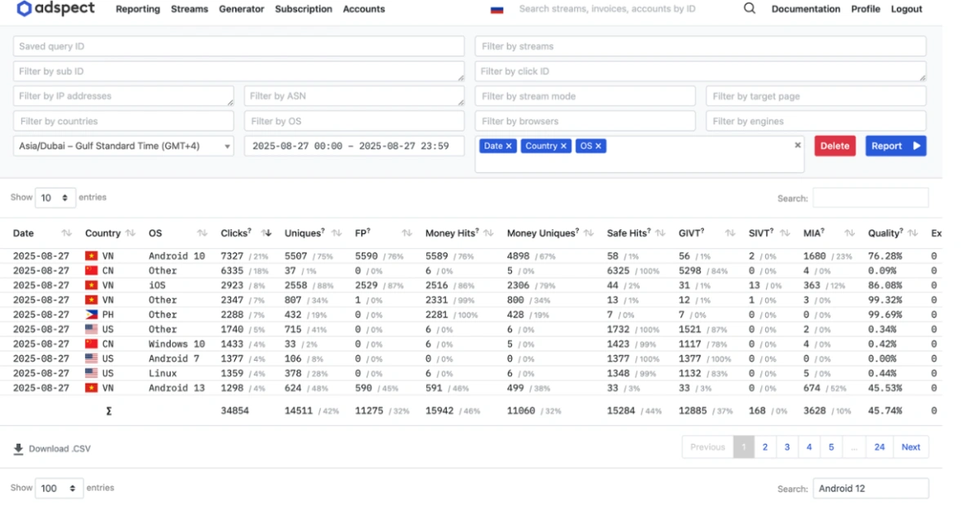
Task: Clear all grouping tags with x
Action: click(798, 145)
